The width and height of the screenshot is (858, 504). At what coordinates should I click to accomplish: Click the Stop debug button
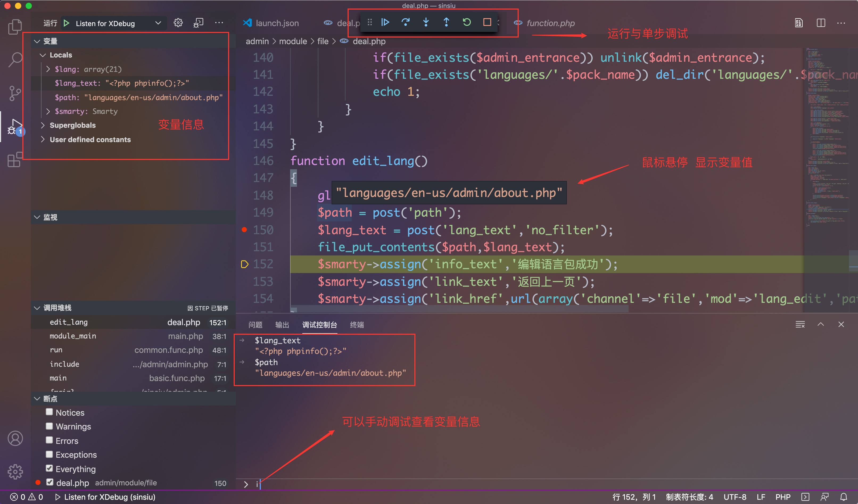click(487, 22)
